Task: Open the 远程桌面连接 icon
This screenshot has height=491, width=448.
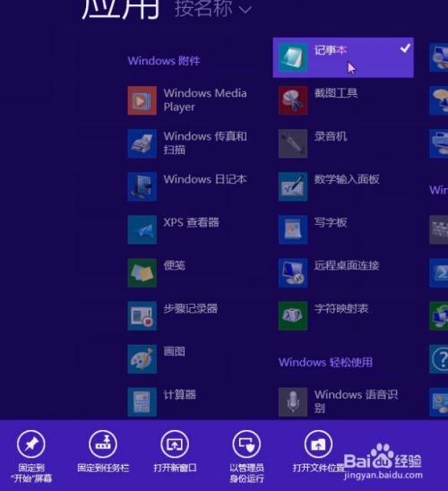Action: click(293, 272)
